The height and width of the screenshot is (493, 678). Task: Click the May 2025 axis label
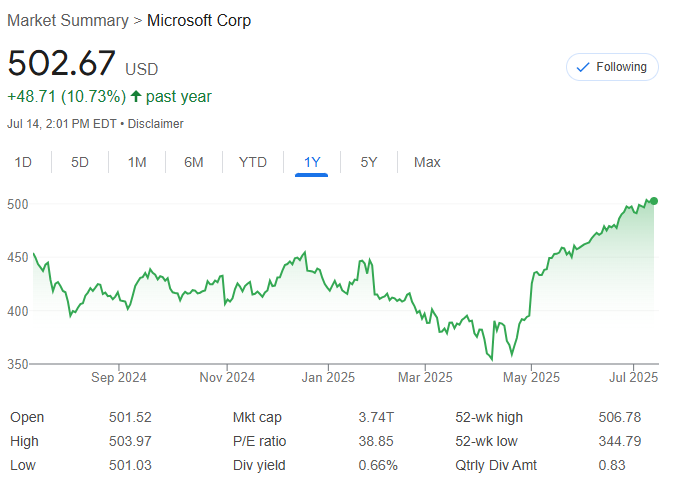pyautogui.click(x=531, y=378)
